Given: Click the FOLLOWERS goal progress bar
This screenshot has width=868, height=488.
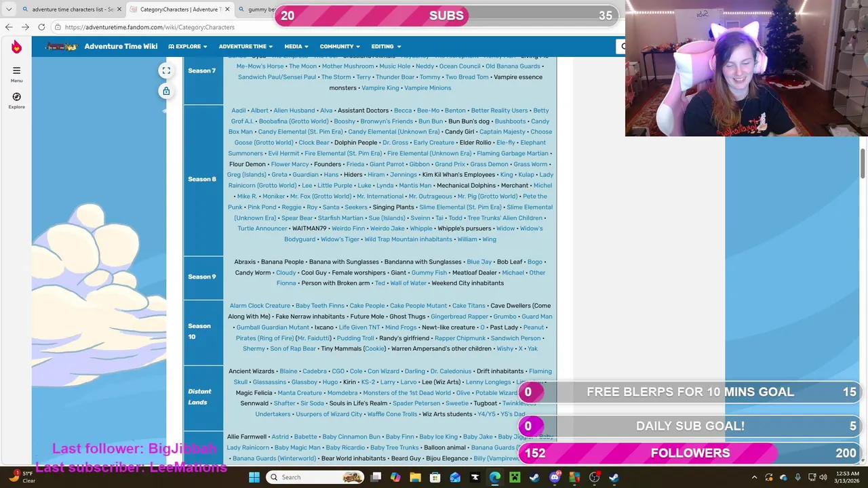Looking at the screenshot, I should (690, 453).
